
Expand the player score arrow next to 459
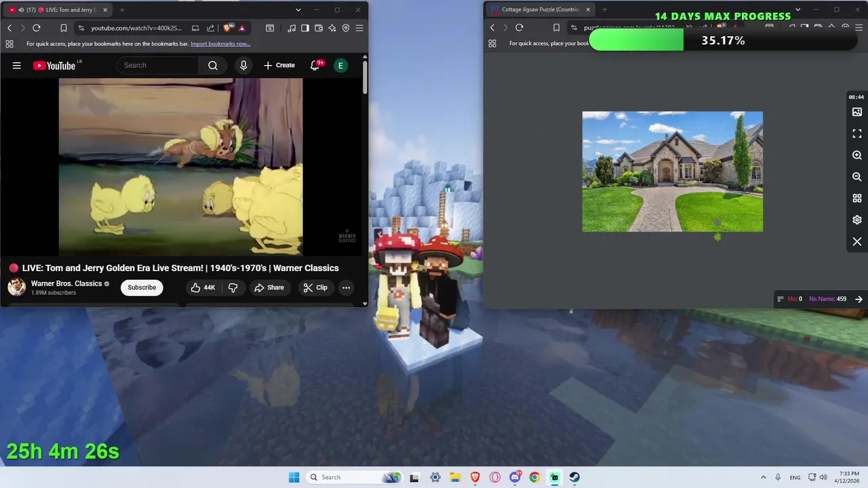pyautogui.click(x=859, y=299)
